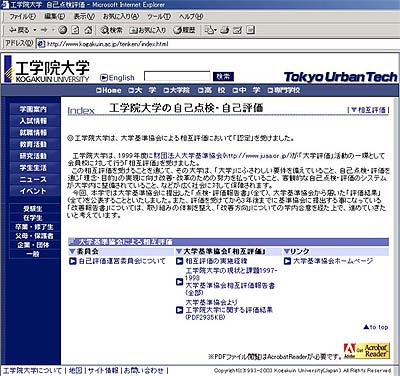Screen dimensions: 400x376
Task: Open 自己評価運営委員会について link
Action: coord(122,261)
